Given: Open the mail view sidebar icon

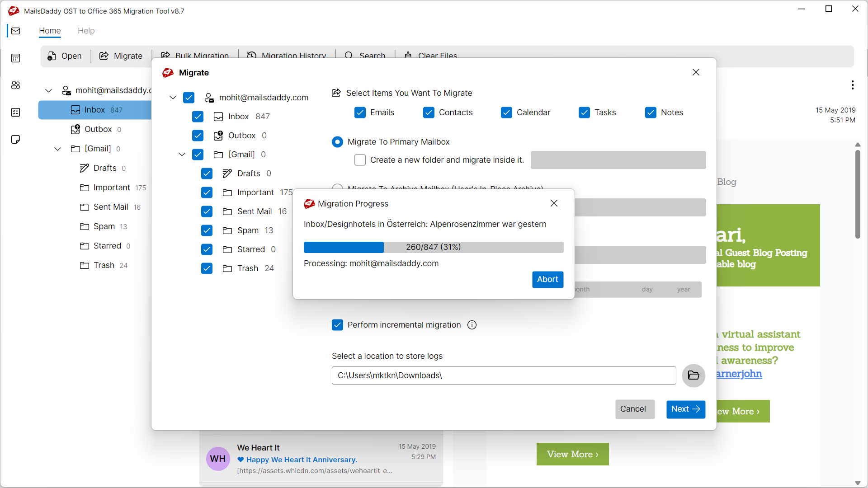Looking at the screenshot, I should tap(16, 31).
